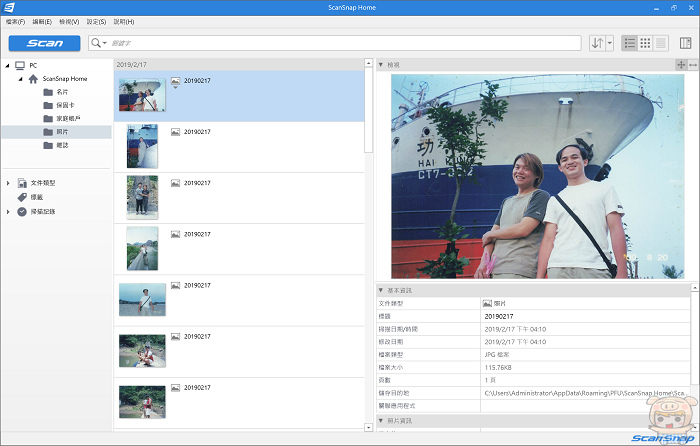Click the photo icon beside woman-by-ship thumbnail
This screenshot has height=446, width=700.
175,132
